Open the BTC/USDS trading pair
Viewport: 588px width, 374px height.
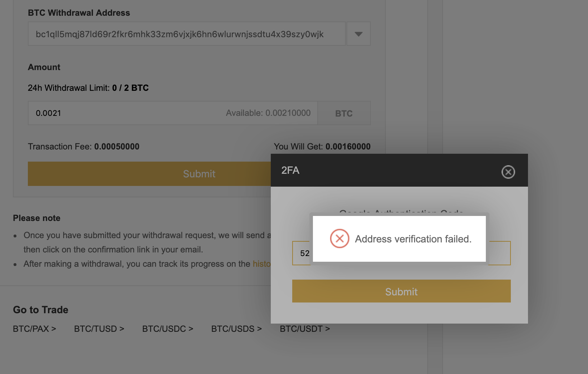point(236,329)
